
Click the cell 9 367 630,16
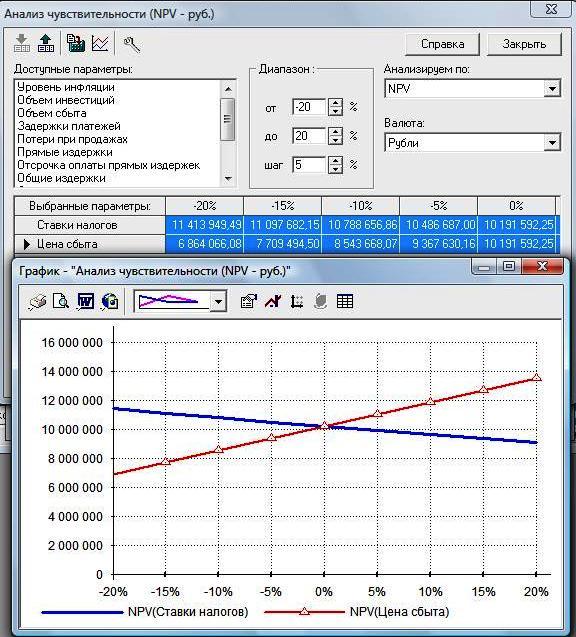coord(438,244)
